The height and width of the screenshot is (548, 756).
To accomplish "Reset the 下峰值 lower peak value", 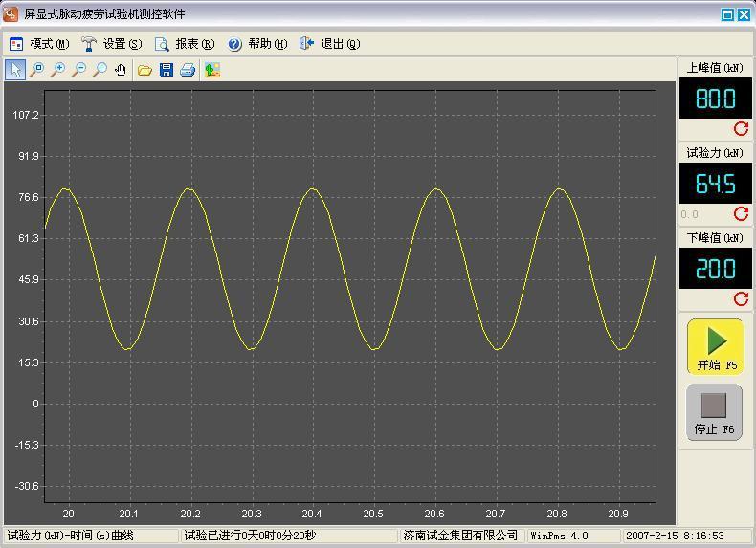I will (741, 299).
